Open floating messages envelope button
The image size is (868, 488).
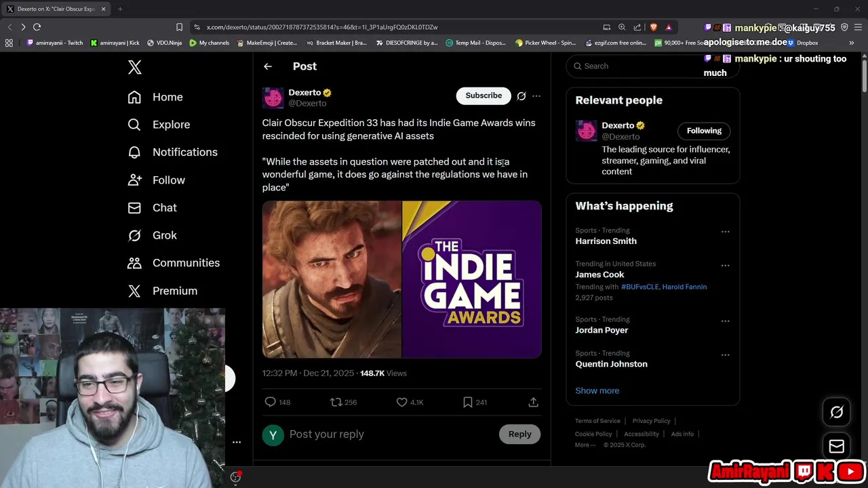tap(836, 446)
